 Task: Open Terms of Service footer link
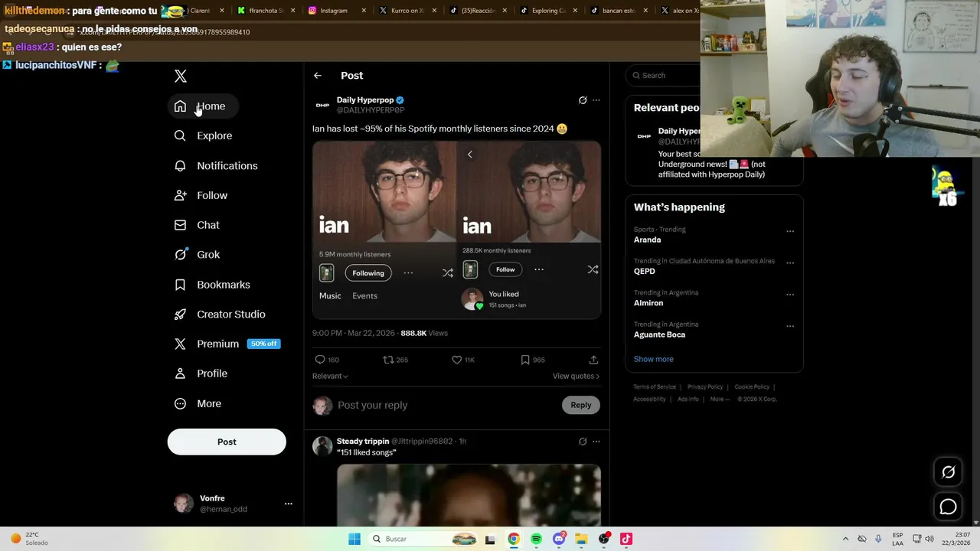coord(655,387)
